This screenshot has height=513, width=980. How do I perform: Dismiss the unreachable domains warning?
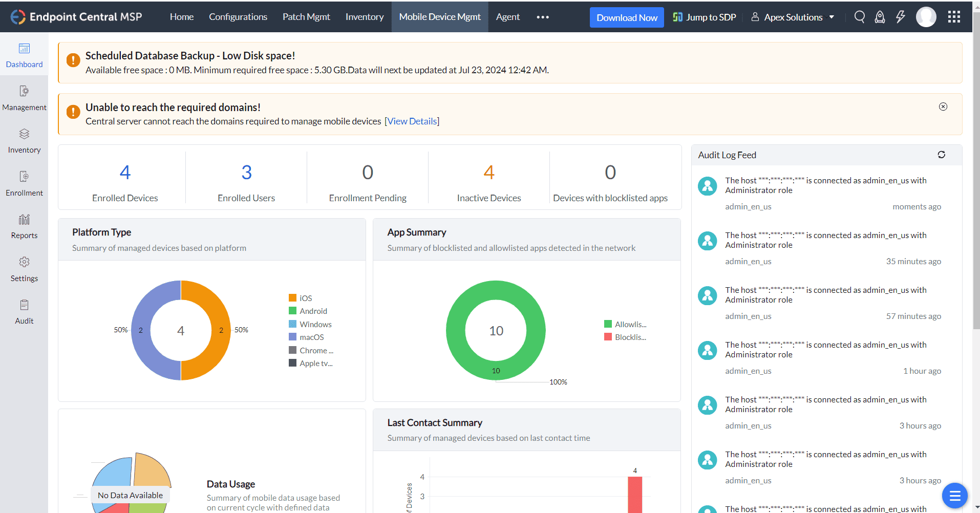click(943, 106)
